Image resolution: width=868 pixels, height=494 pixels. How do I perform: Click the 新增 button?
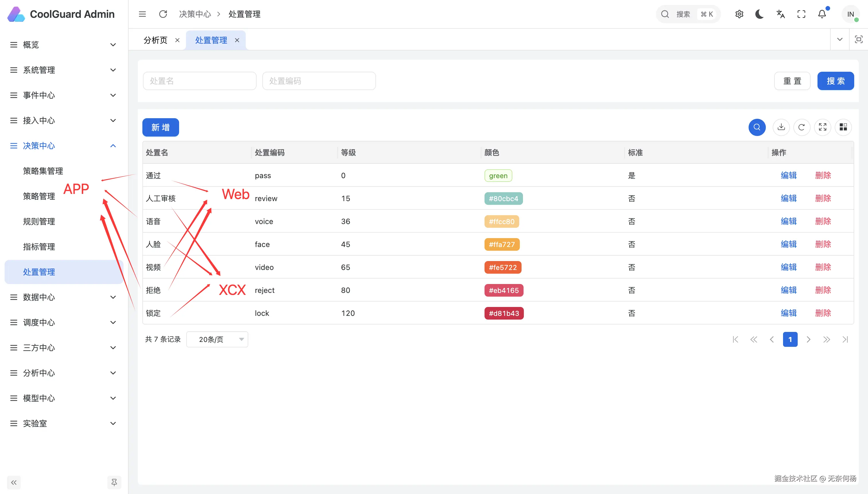(x=160, y=127)
